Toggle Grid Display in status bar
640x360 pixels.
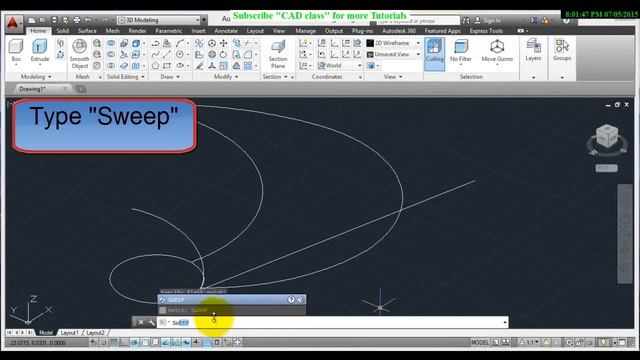point(114,342)
